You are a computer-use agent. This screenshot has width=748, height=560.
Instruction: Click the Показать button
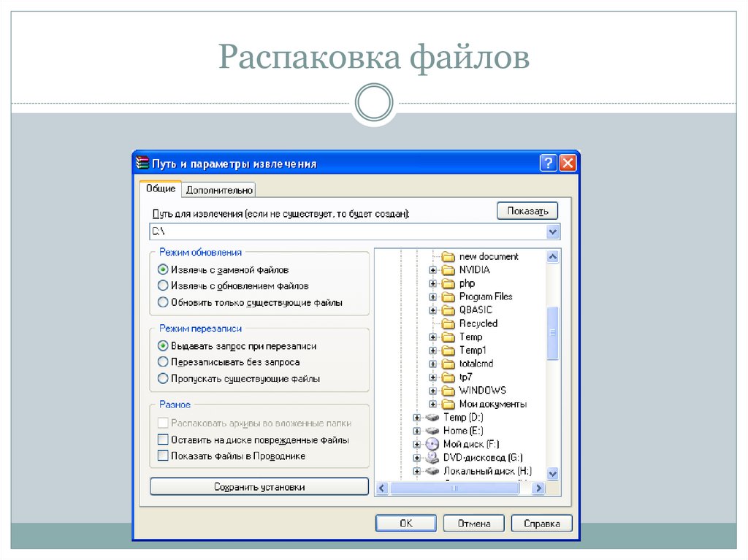point(527,211)
